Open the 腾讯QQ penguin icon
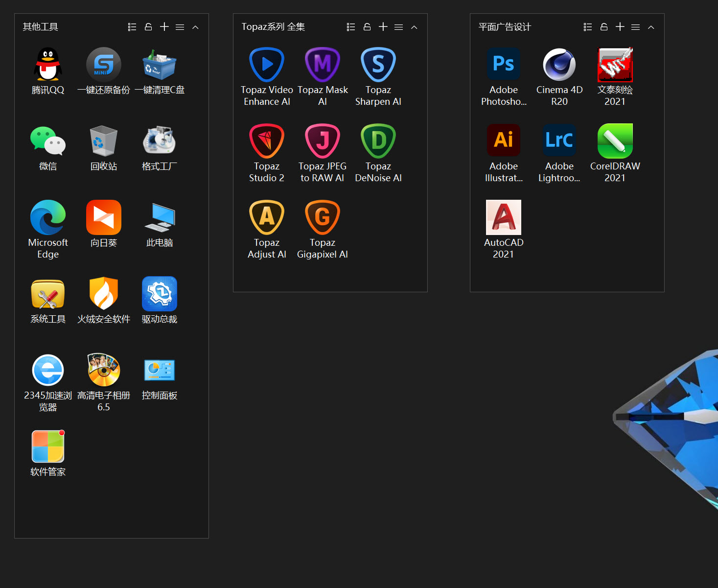The image size is (718, 588). click(48, 64)
